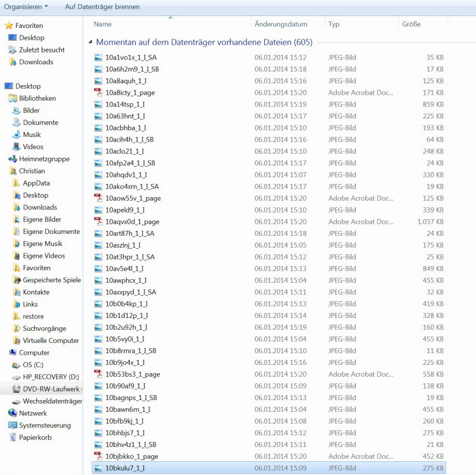Select the Musik library icon
The width and height of the screenshot is (476, 475).
(17, 135)
